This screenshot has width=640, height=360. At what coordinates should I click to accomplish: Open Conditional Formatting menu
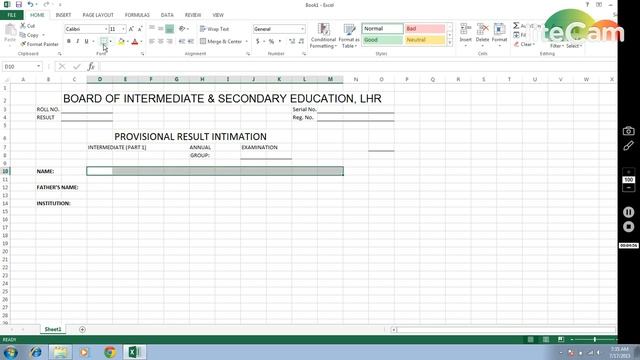(323, 36)
